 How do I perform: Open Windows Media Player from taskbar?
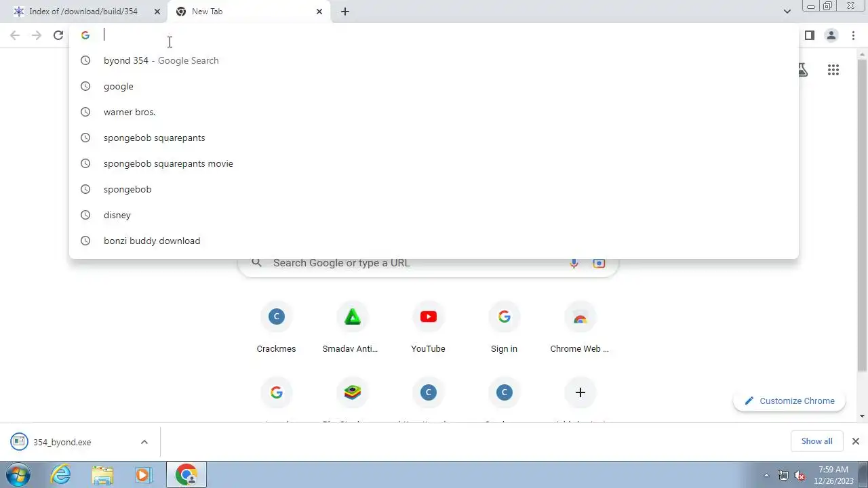pyautogui.click(x=143, y=474)
